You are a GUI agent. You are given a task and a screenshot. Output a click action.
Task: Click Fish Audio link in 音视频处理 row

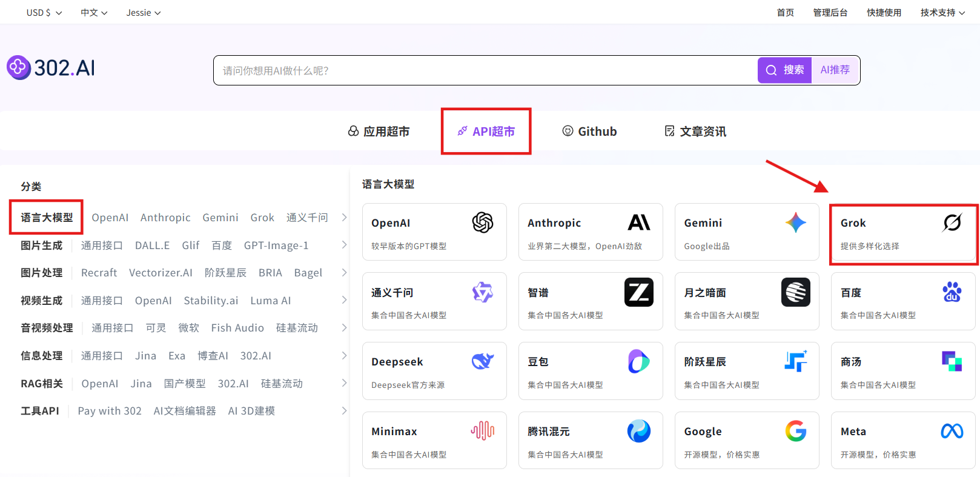pyautogui.click(x=237, y=328)
